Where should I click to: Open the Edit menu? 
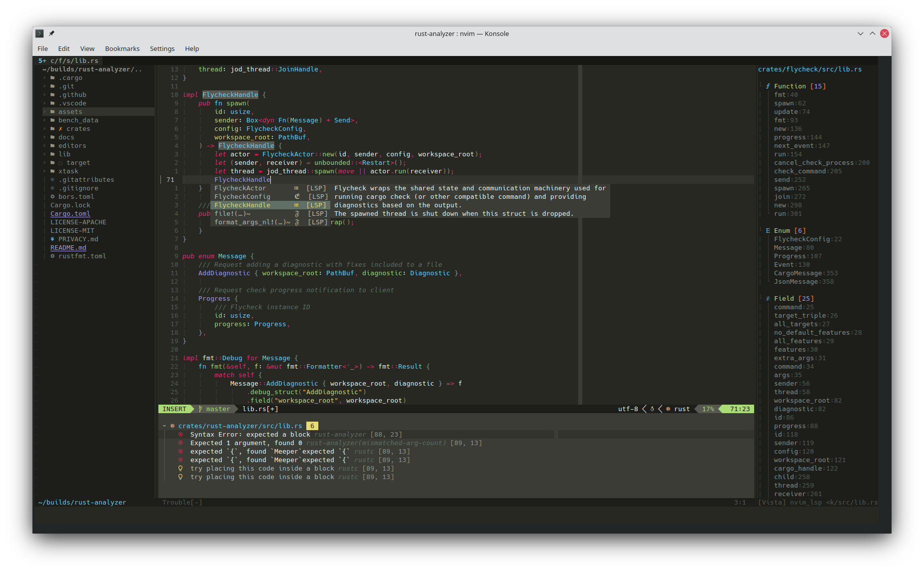point(64,48)
